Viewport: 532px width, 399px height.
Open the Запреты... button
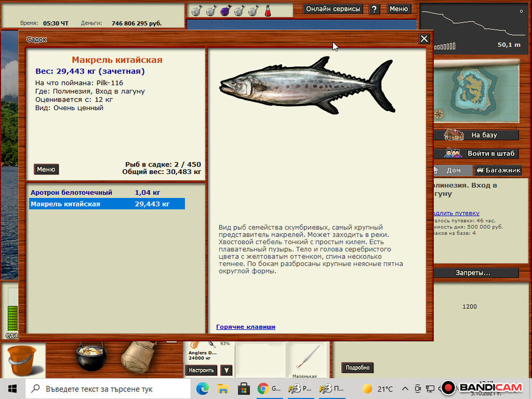coord(473,273)
